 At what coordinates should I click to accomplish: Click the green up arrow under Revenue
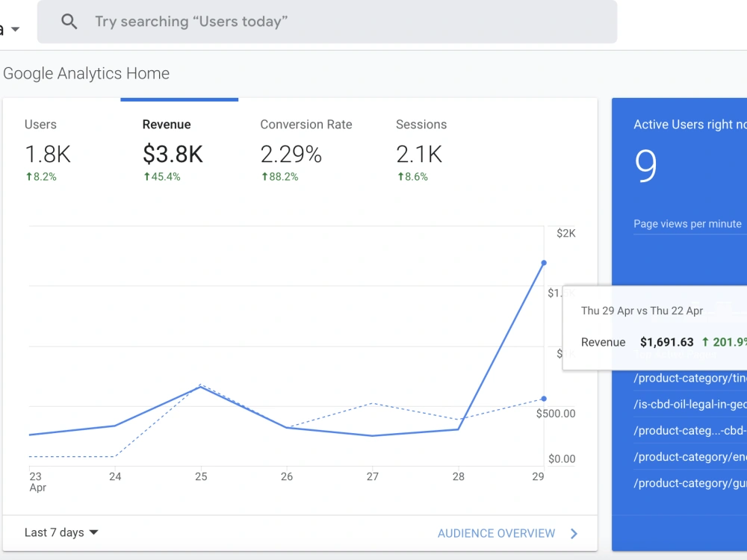[x=146, y=177]
